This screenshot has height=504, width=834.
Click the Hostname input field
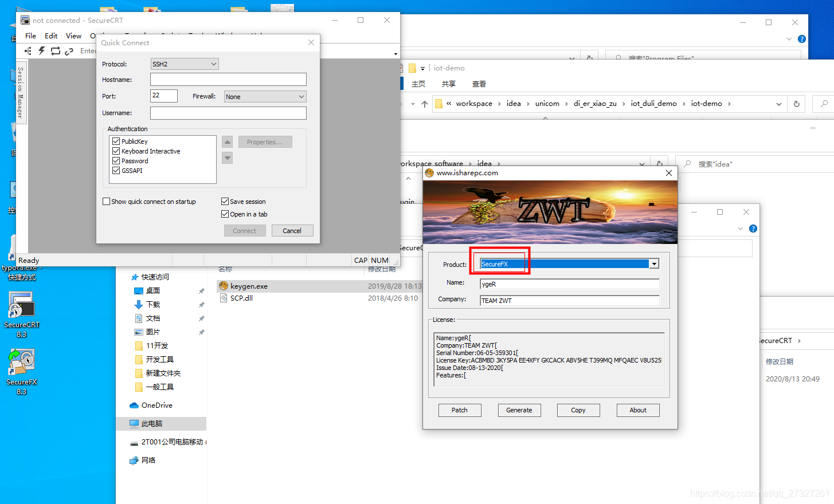[228, 79]
